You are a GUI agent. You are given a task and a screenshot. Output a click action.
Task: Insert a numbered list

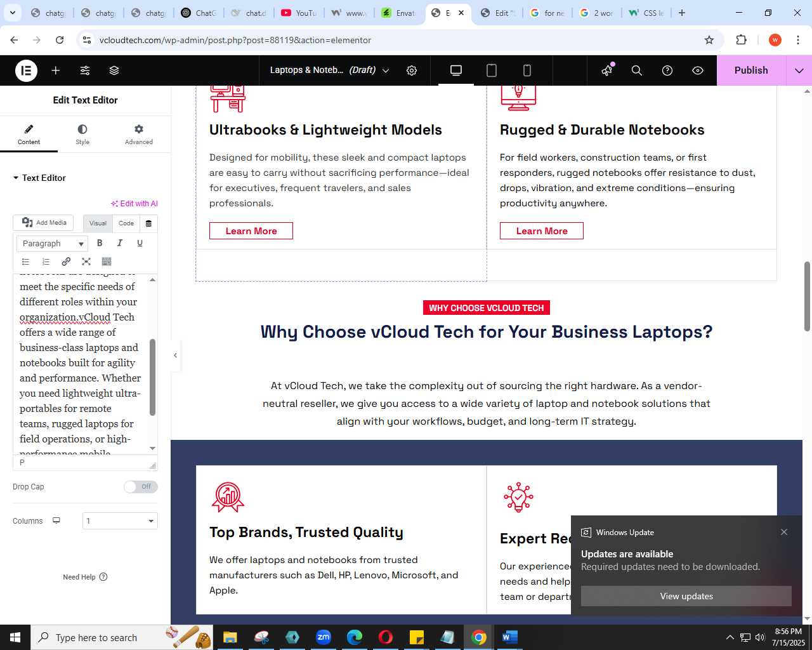point(46,262)
